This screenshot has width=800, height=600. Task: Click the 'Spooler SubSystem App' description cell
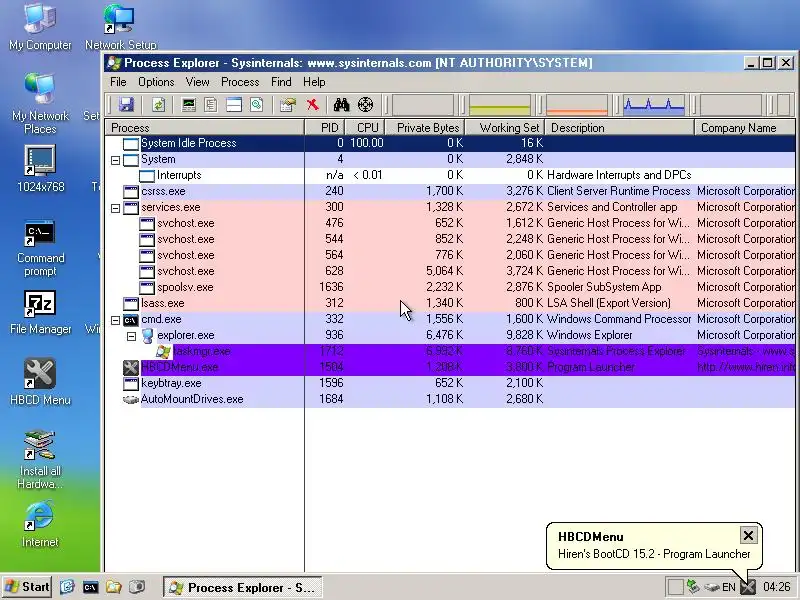(604, 287)
